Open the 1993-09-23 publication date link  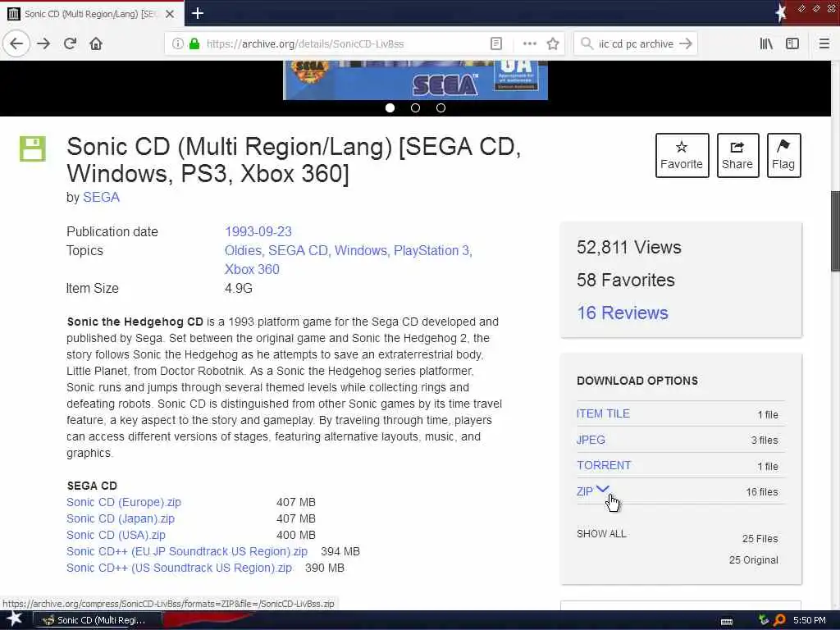tap(258, 231)
